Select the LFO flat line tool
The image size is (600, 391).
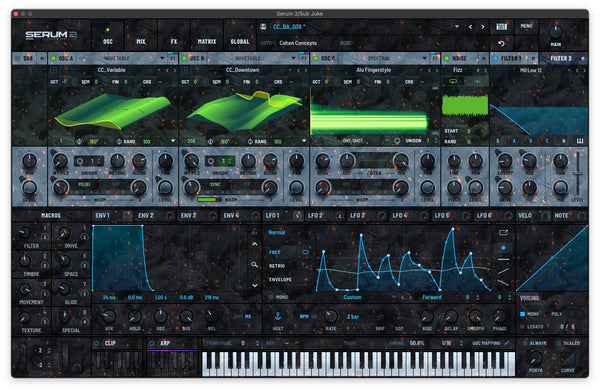click(503, 259)
